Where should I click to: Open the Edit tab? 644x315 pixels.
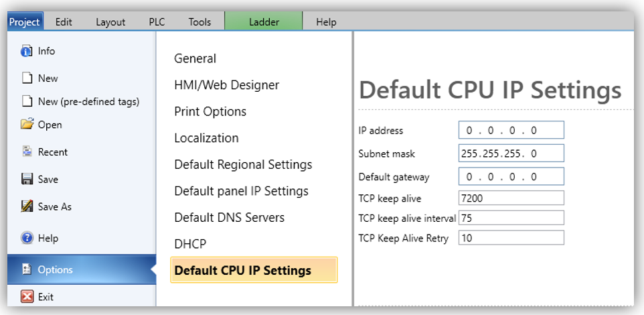point(64,22)
